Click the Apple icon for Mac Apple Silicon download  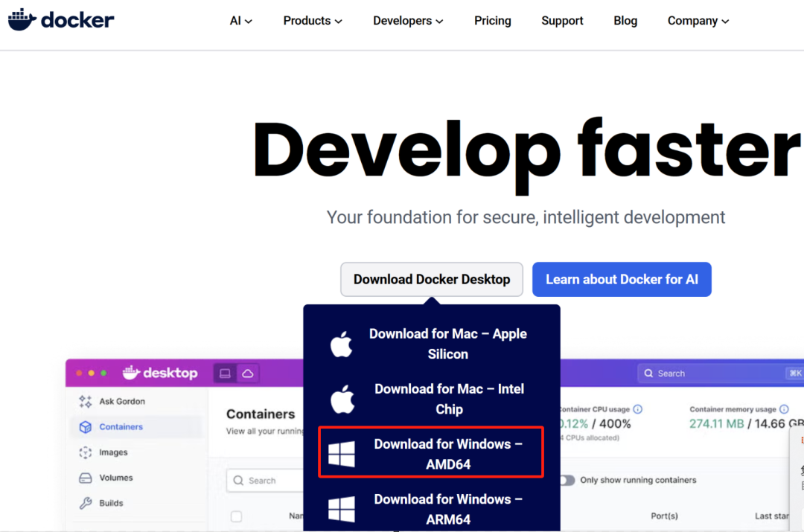click(x=340, y=344)
